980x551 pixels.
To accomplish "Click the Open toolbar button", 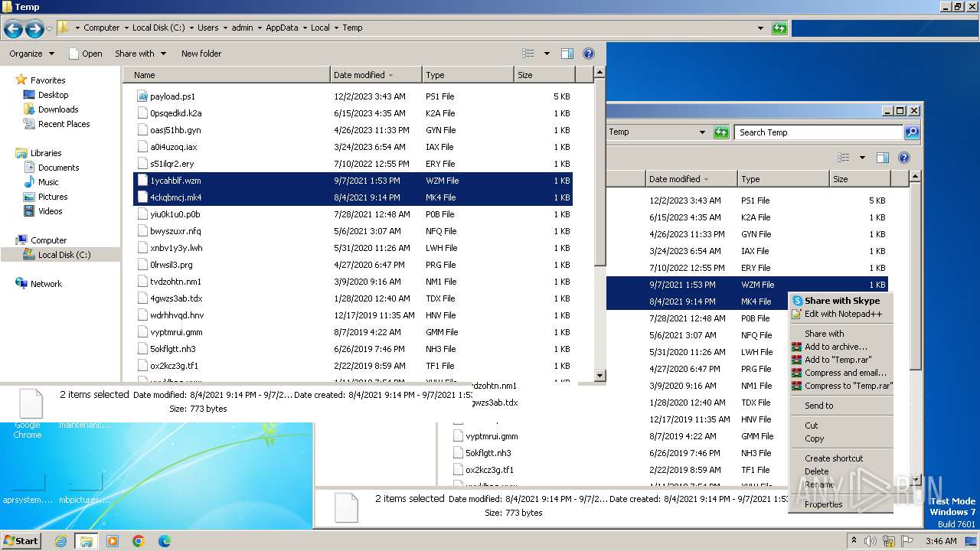I will coord(85,54).
